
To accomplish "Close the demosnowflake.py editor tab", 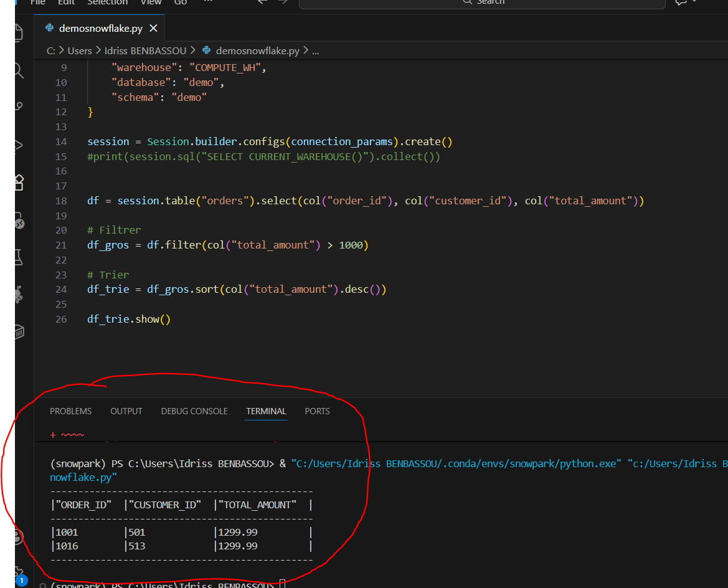I will pyautogui.click(x=153, y=29).
